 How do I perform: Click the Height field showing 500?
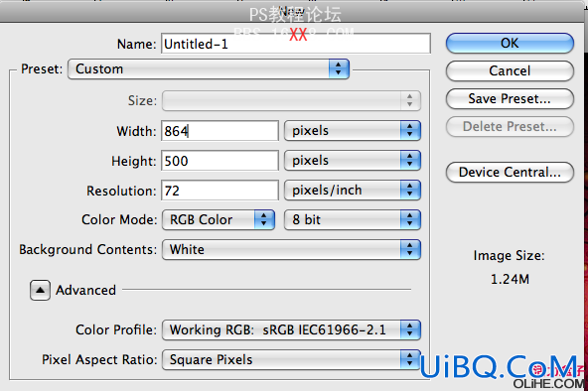click(220, 161)
